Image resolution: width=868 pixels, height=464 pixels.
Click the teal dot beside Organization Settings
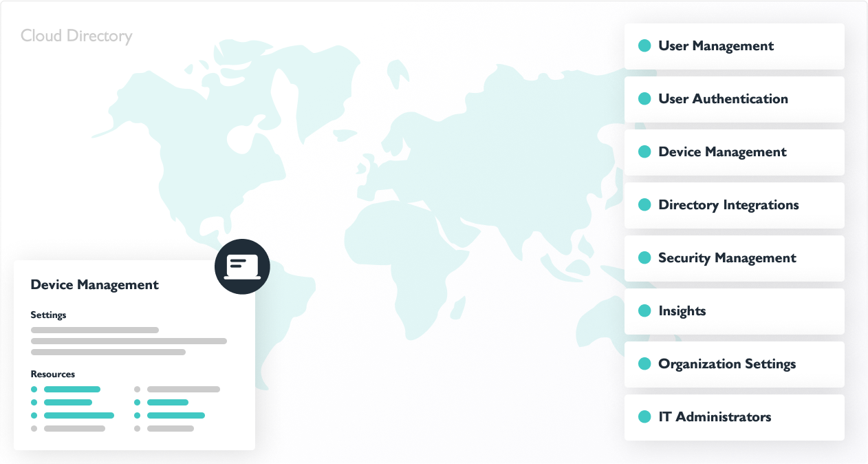click(x=644, y=364)
